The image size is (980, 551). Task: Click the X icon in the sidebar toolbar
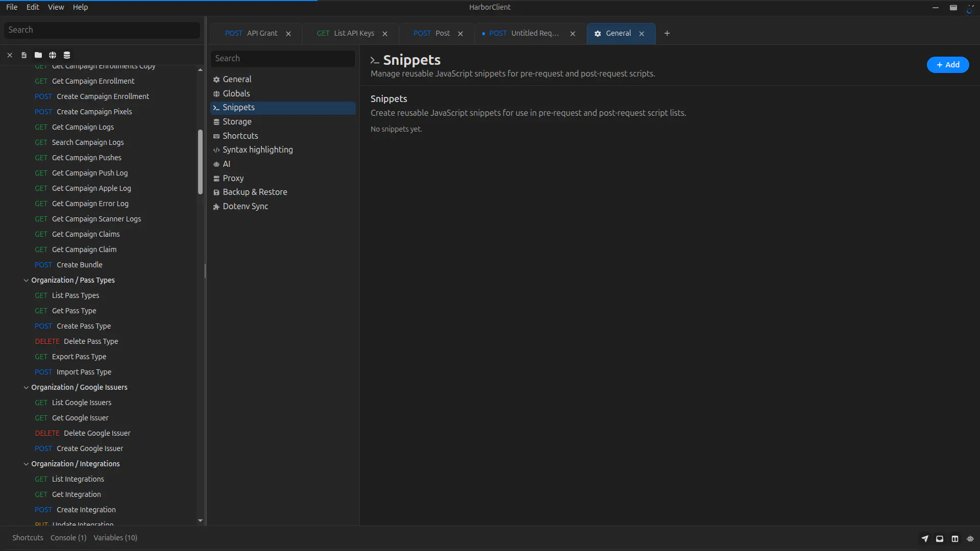[x=10, y=55]
